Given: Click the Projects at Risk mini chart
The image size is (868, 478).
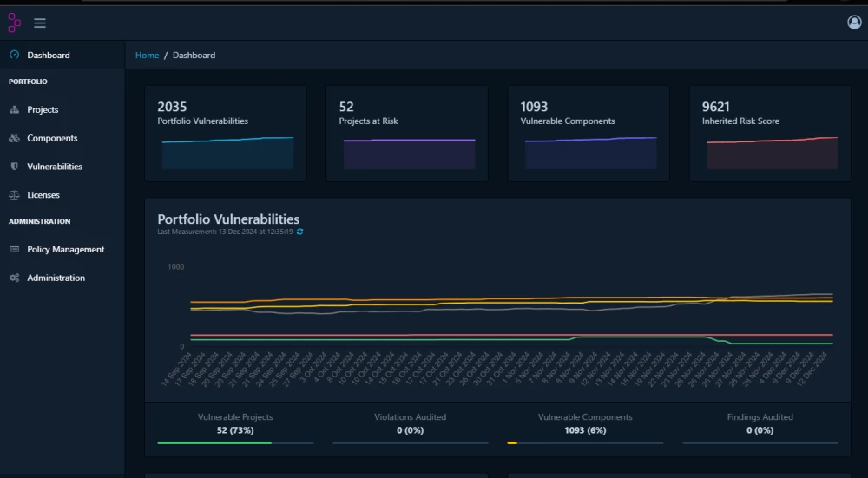Looking at the screenshot, I should point(409,154).
